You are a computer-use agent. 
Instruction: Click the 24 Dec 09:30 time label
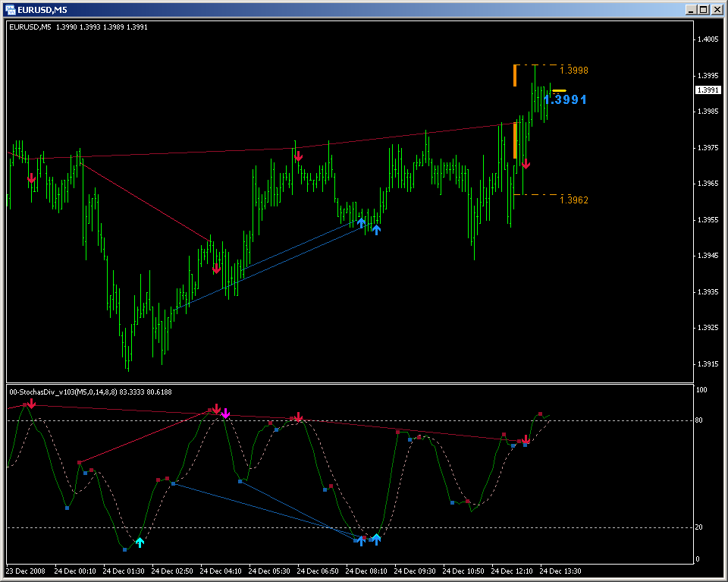click(x=415, y=571)
